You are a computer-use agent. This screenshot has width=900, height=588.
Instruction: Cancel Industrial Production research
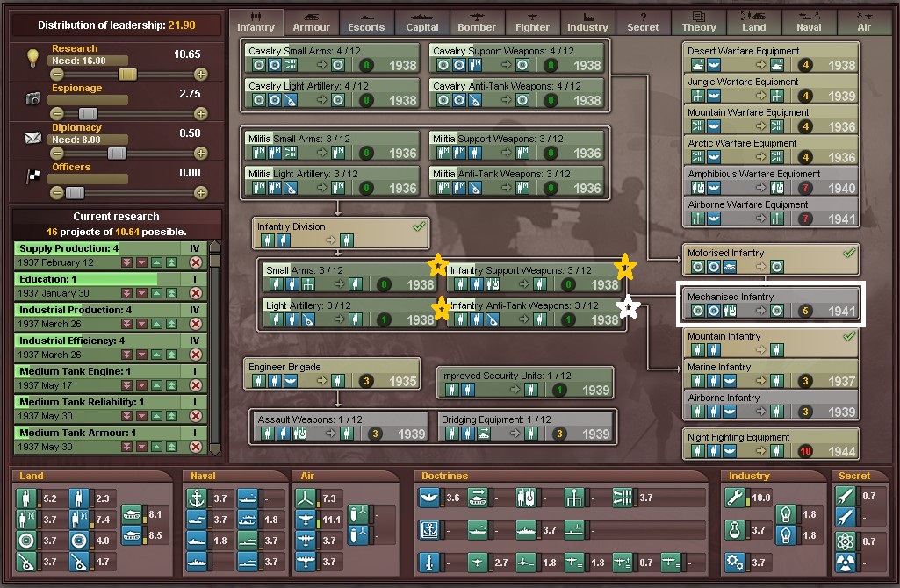pyautogui.click(x=196, y=324)
